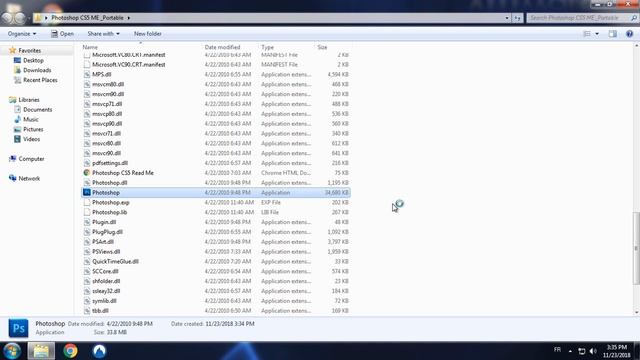Open the blue round app on taskbar

99,351
